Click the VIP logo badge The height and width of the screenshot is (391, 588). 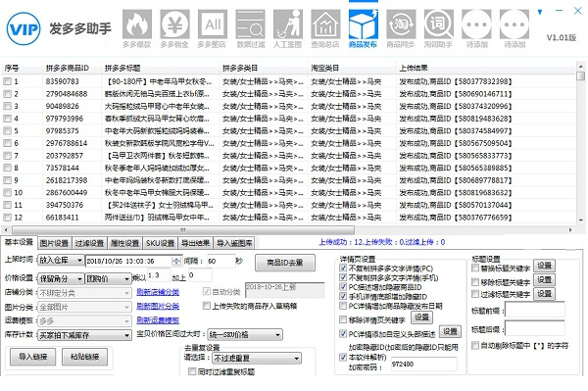(24, 28)
